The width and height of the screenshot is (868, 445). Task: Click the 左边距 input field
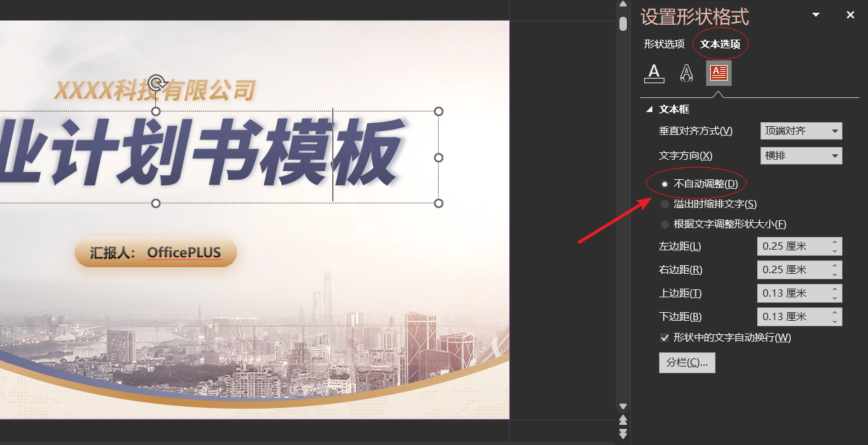coord(792,246)
